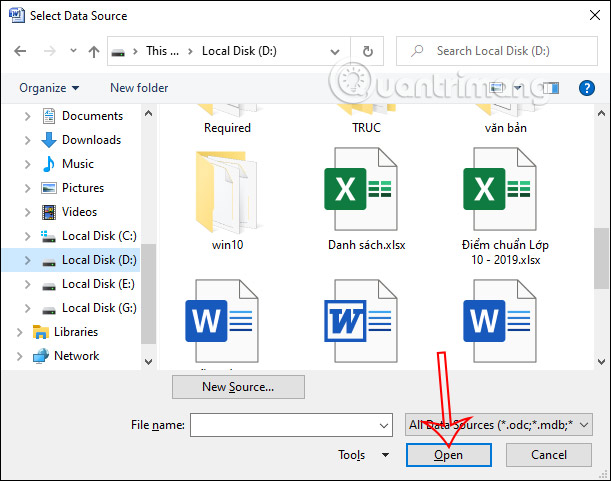
Task: Click the Search Local Disk (D:) field
Action: [x=496, y=51]
